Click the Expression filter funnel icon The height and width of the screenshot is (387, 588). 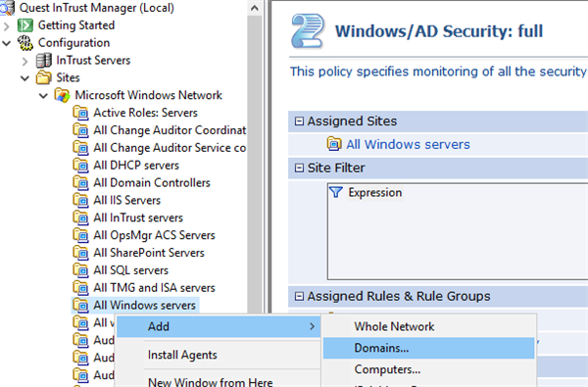(x=335, y=192)
